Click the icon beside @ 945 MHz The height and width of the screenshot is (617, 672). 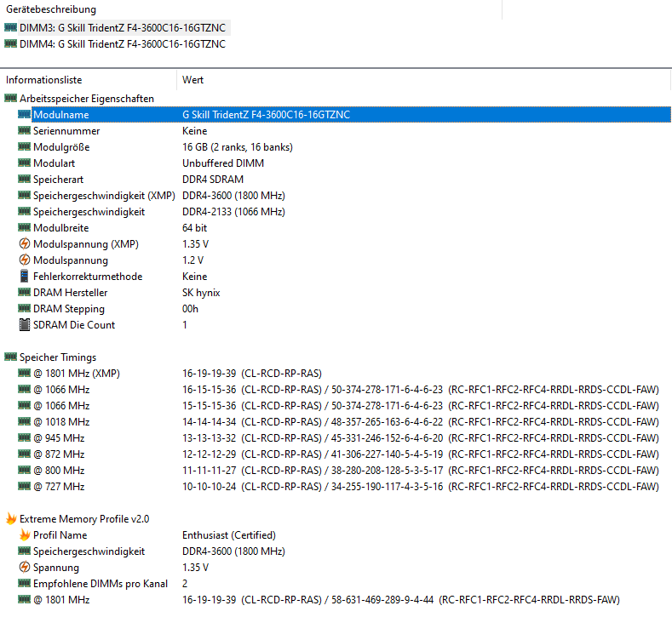tap(25, 437)
